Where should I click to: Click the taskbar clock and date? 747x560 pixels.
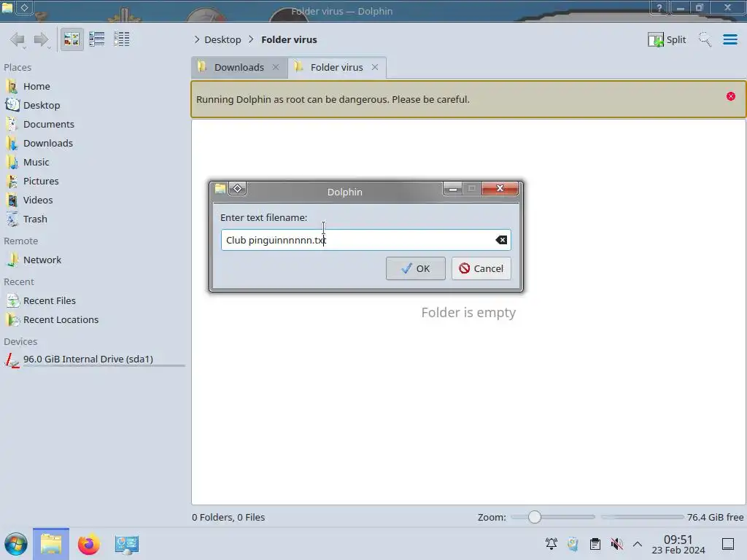point(678,544)
